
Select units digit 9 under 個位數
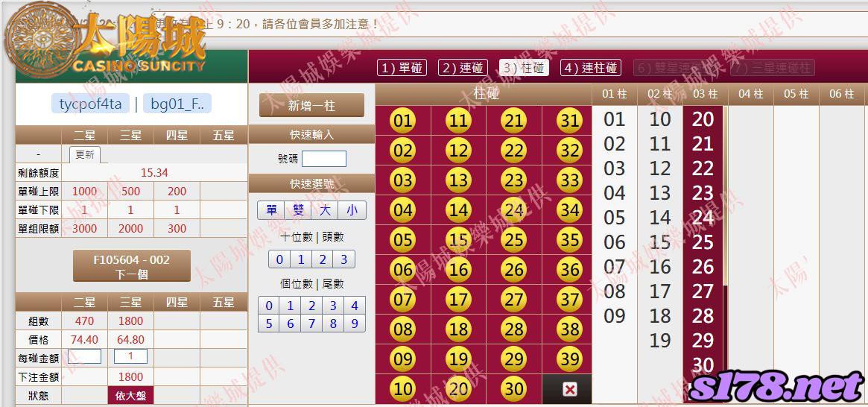[355, 324]
